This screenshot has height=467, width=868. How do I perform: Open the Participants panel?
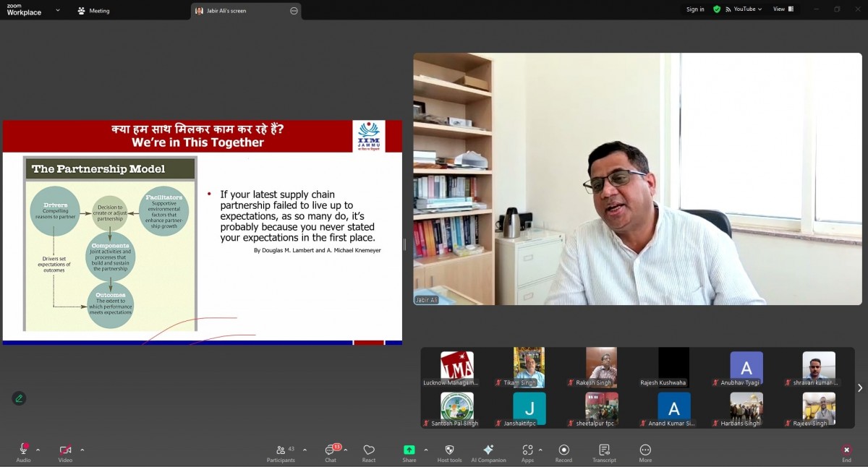(x=281, y=453)
